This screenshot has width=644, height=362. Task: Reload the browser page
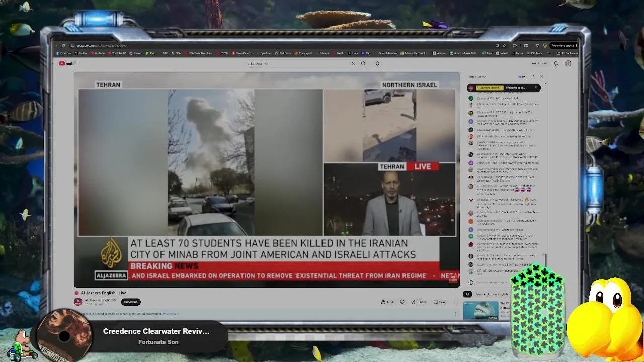point(63,46)
